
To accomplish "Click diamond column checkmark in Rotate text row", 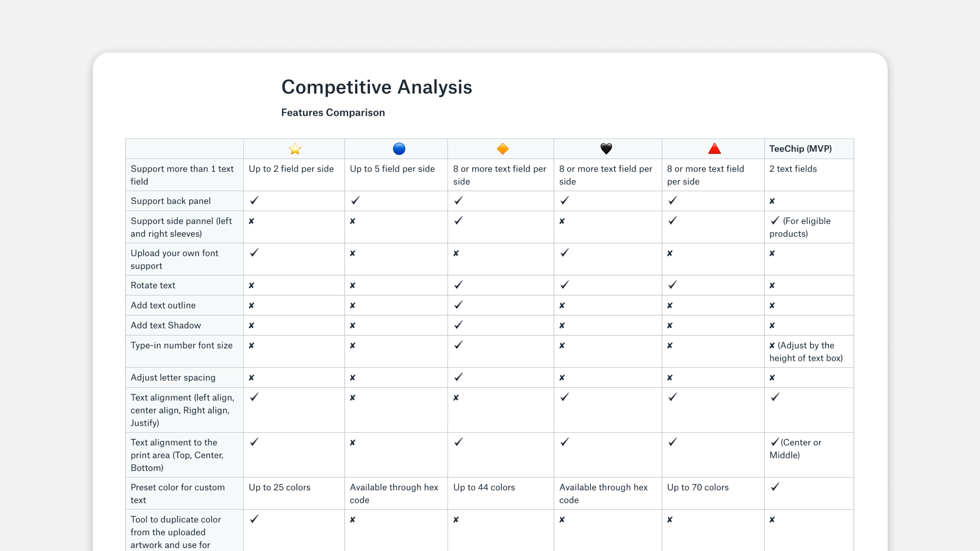I will pyautogui.click(x=458, y=285).
